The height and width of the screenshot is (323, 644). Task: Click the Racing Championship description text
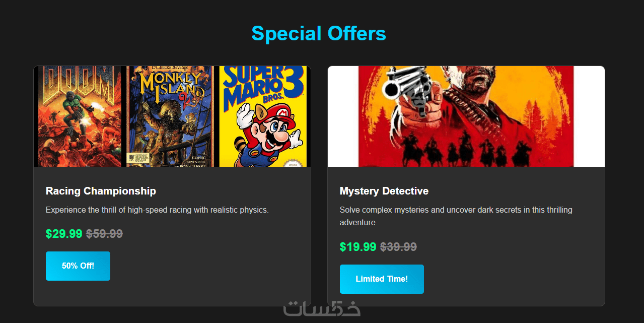pos(157,210)
